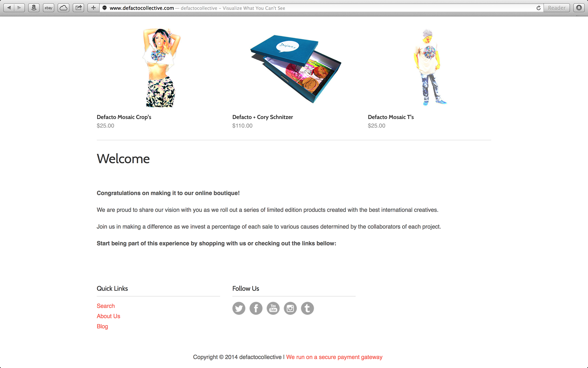Viewport: 588px width, 368px height.
Task: Open the eBay bookmark button
Action: (x=48, y=8)
